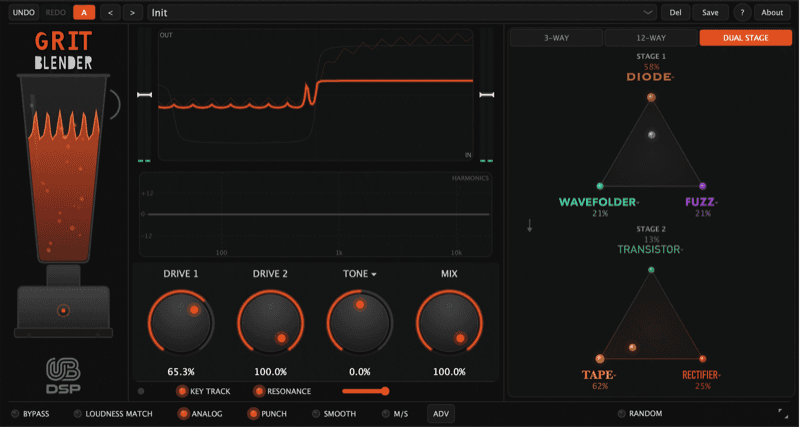
Task: Disable the Analog option
Action: tap(200, 414)
